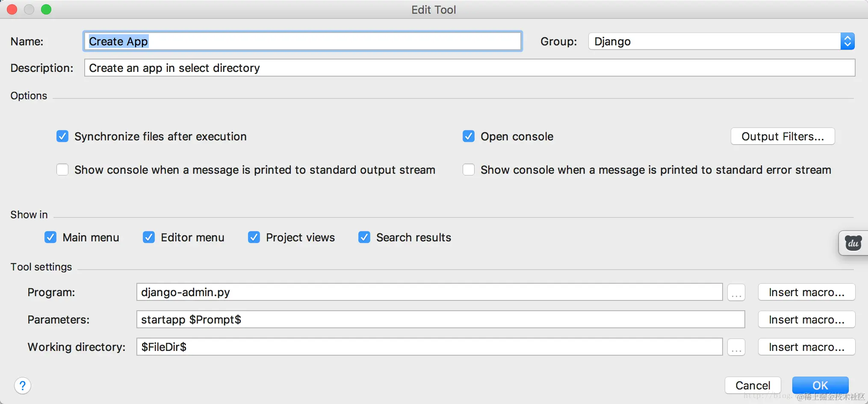Uncheck the Open console checkbox
The image size is (868, 404).
pos(469,137)
